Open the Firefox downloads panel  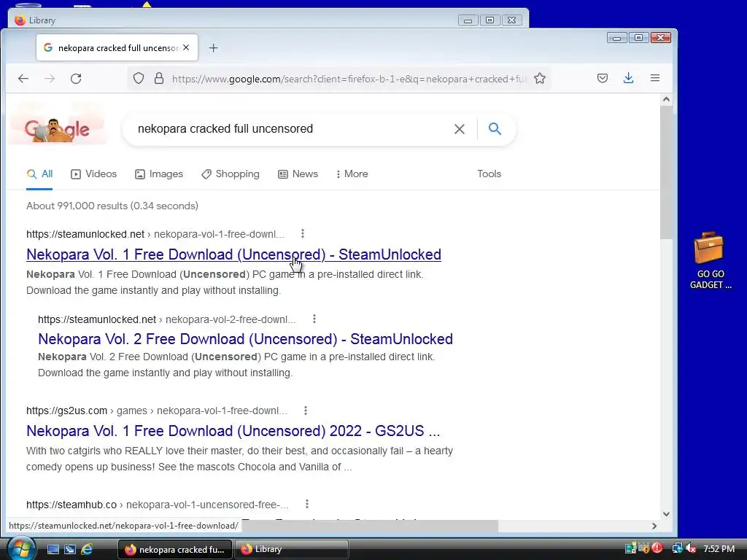[628, 78]
